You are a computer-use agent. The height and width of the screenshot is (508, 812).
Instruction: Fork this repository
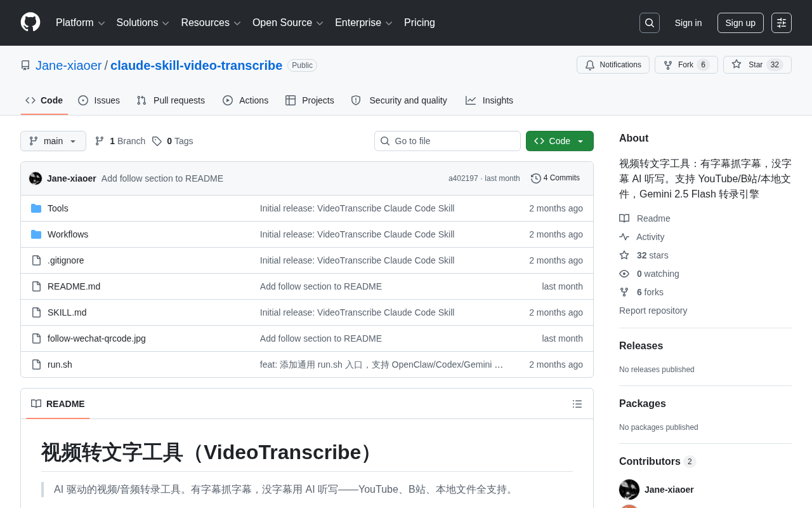pyautogui.click(x=686, y=65)
